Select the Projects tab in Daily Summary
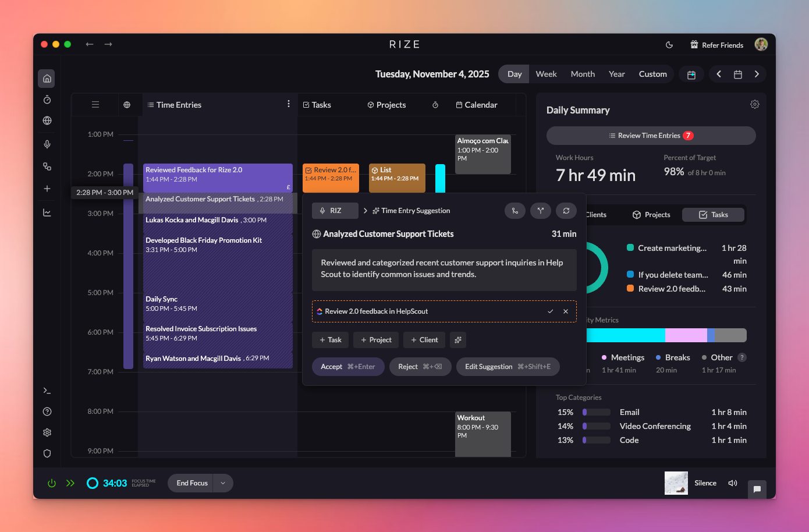Viewport: 809px width, 532px height. point(652,215)
